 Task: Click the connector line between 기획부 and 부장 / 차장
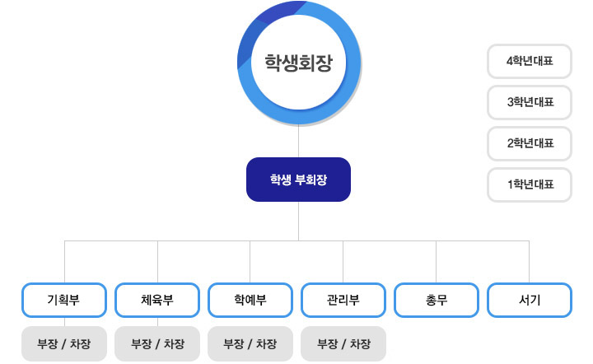click(64, 321)
